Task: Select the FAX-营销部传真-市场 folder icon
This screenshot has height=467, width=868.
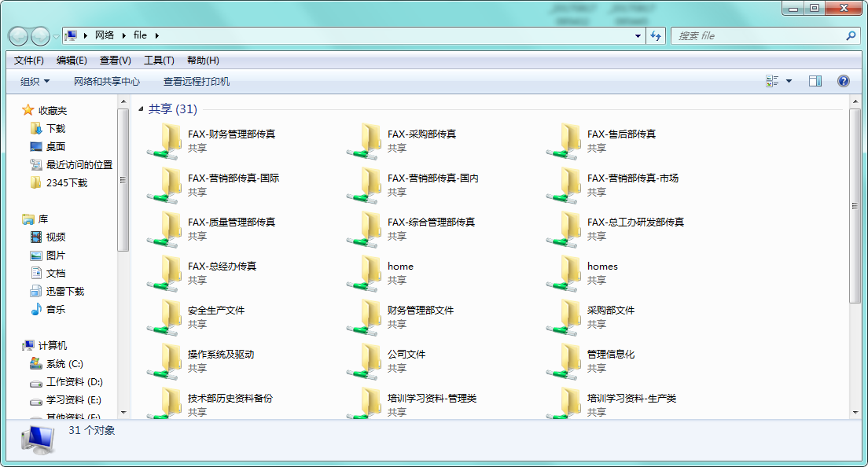Action: pos(564,186)
